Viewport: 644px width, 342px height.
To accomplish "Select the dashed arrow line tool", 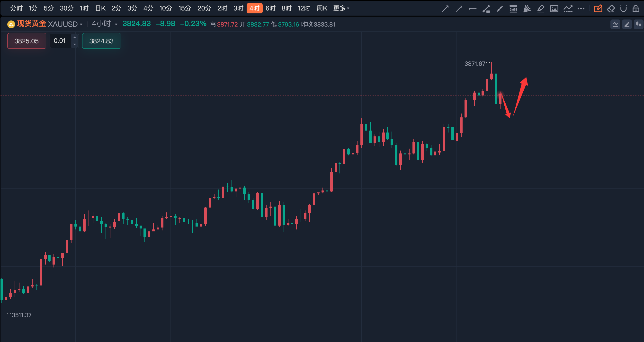I will pos(459,9).
